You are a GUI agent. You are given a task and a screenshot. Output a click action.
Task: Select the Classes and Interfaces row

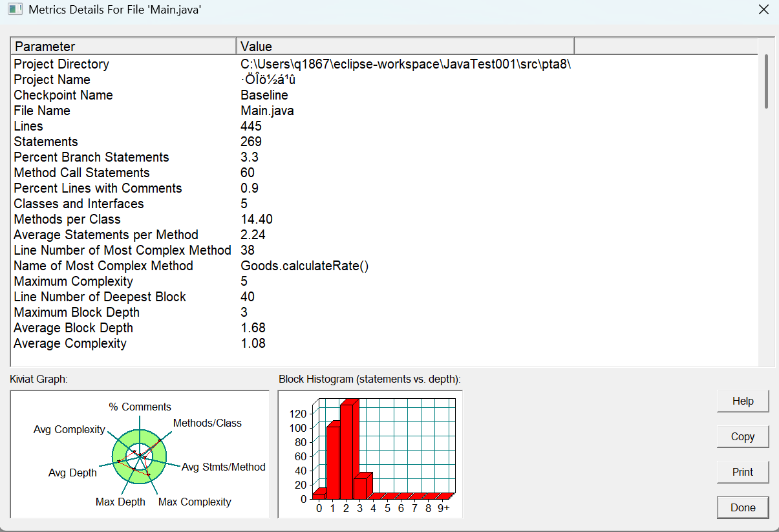coord(385,204)
